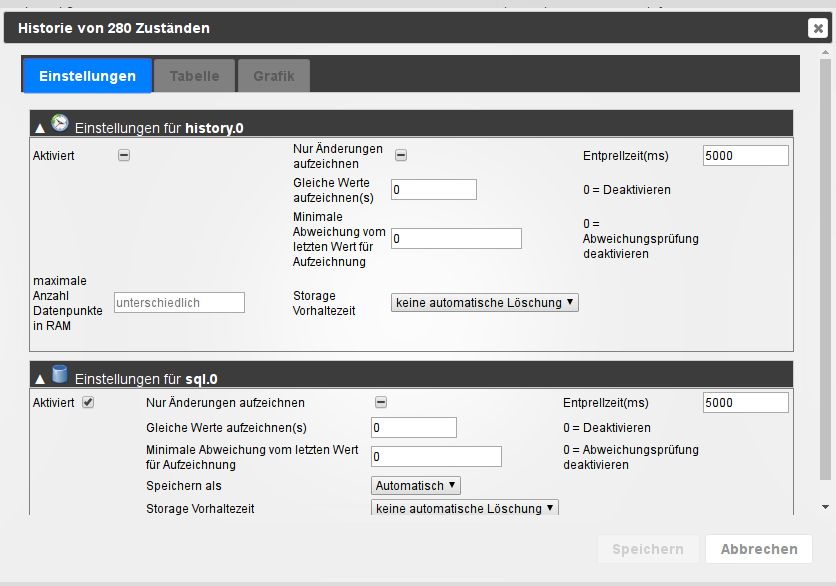The width and height of the screenshot is (836, 586).
Task: Click the history.0 clock icon
Action: click(x=61, y=124)
